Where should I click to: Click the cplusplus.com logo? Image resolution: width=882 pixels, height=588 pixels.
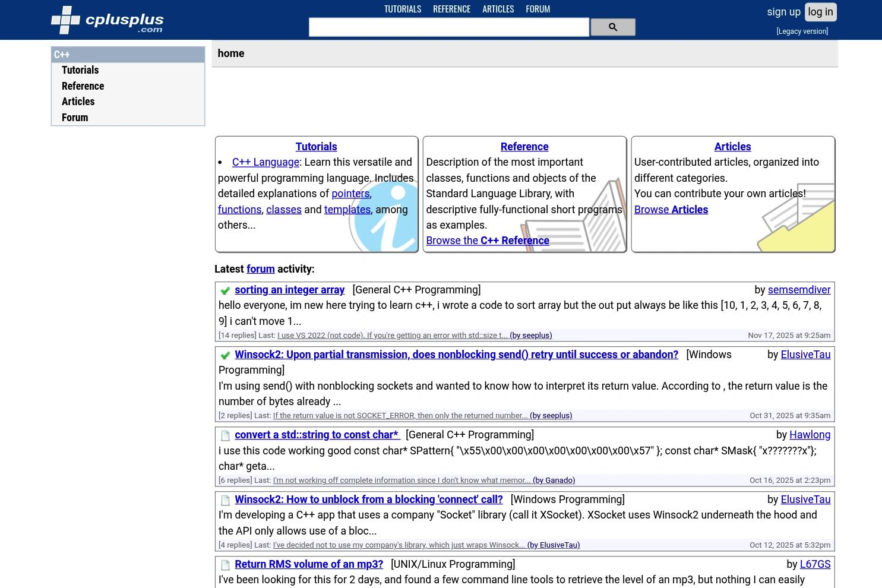click(x=108, y=20)
